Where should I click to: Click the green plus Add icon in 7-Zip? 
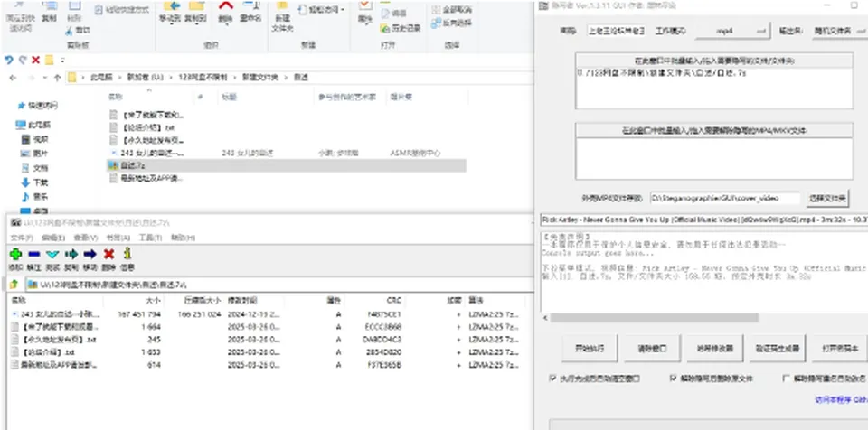point(15,254)
